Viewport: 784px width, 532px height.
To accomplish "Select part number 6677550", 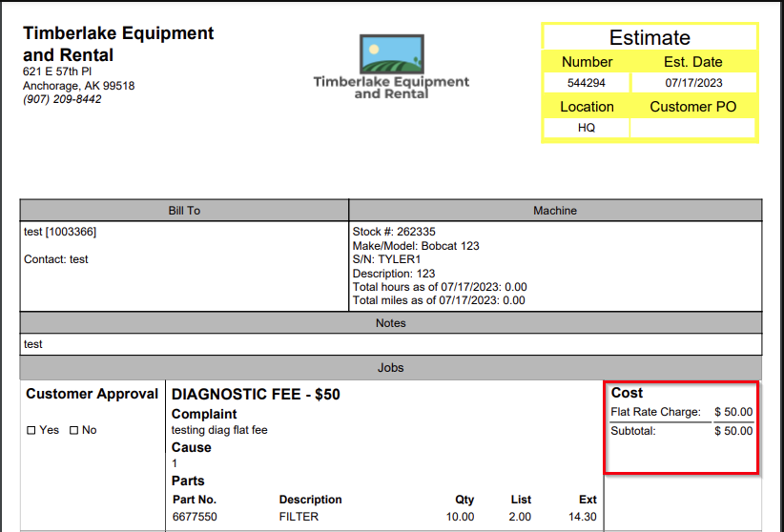I will click(195, 517).
